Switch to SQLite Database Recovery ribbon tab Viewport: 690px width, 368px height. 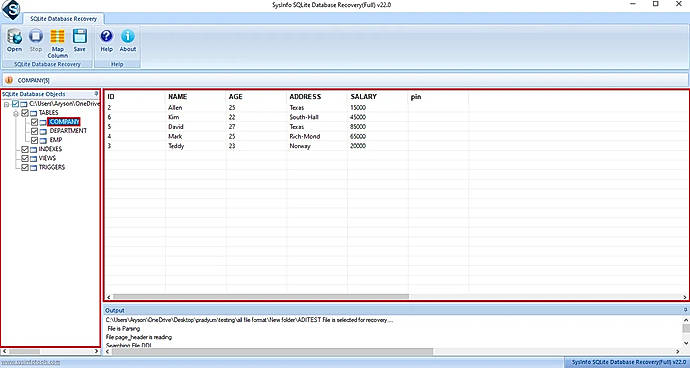[63, 19]
